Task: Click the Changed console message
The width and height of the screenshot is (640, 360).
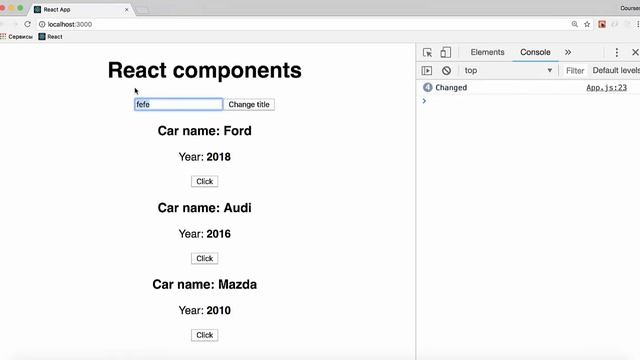Action: tap(451, 87)
